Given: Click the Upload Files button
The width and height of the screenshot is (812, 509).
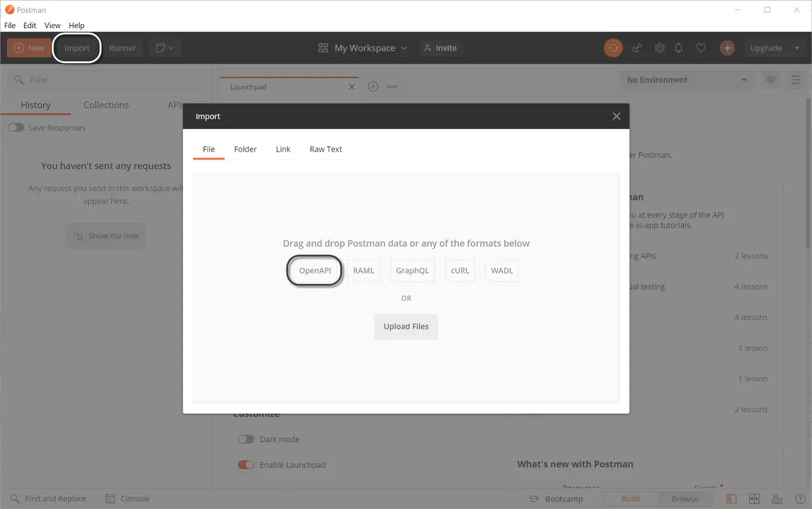Looking at the screenshot, I should [406, 326].
